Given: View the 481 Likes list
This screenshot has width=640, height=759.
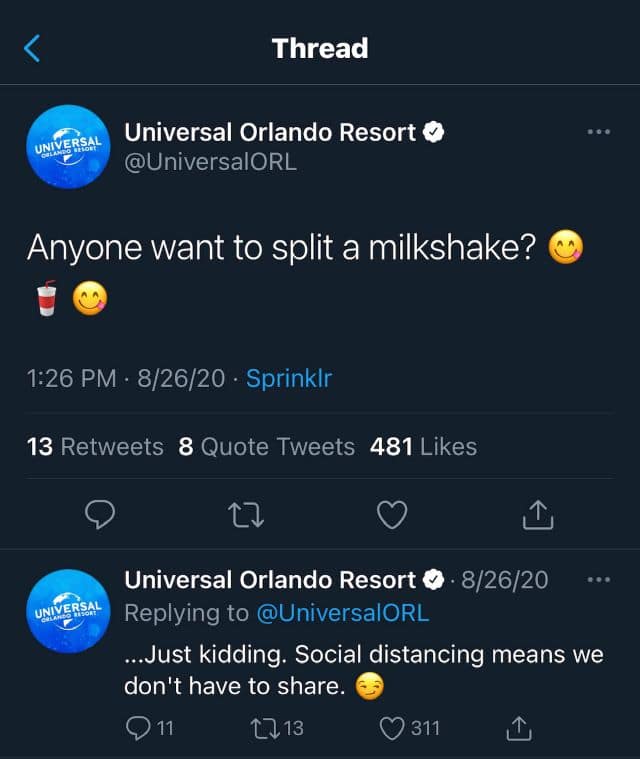Looking at the screenshot, I should click(x=424, y=446).
